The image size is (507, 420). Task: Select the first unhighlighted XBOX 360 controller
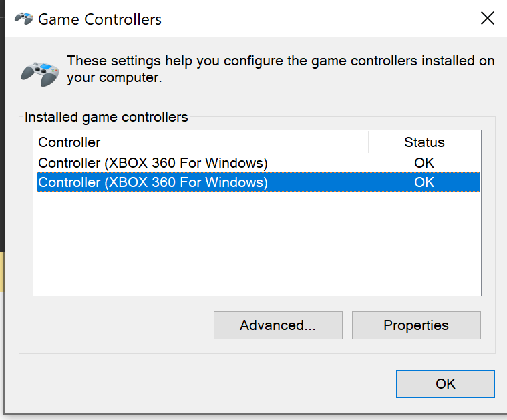pos(153,162)
